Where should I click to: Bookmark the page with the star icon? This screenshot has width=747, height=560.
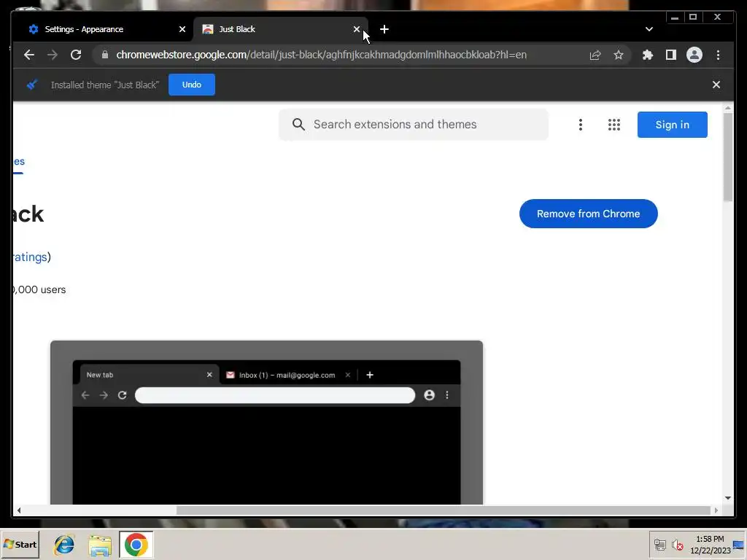pos(619,55)
